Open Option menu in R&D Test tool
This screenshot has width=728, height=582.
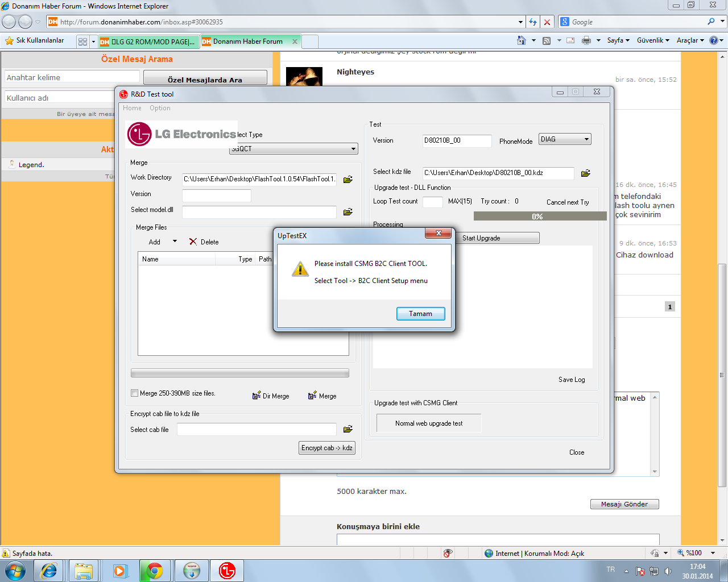[x=160, y=108]
